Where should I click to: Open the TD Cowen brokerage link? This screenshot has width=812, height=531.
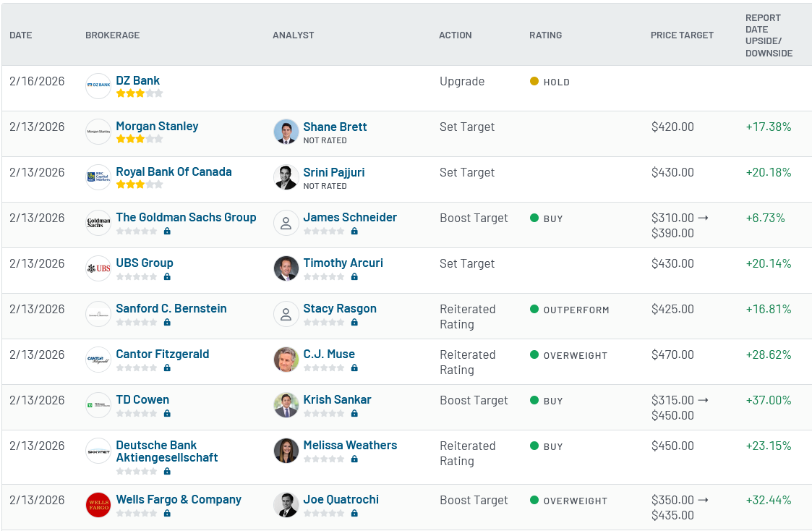click(x=142, y=400)
